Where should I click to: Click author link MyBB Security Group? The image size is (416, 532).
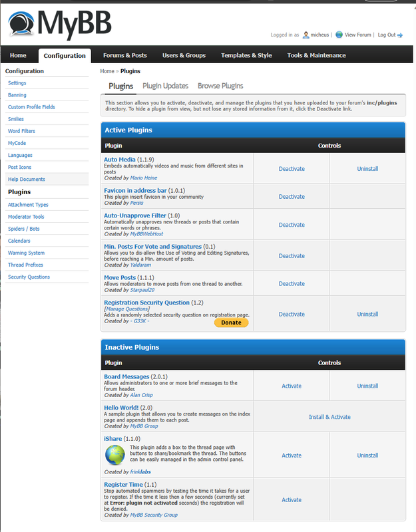[154, 515]
